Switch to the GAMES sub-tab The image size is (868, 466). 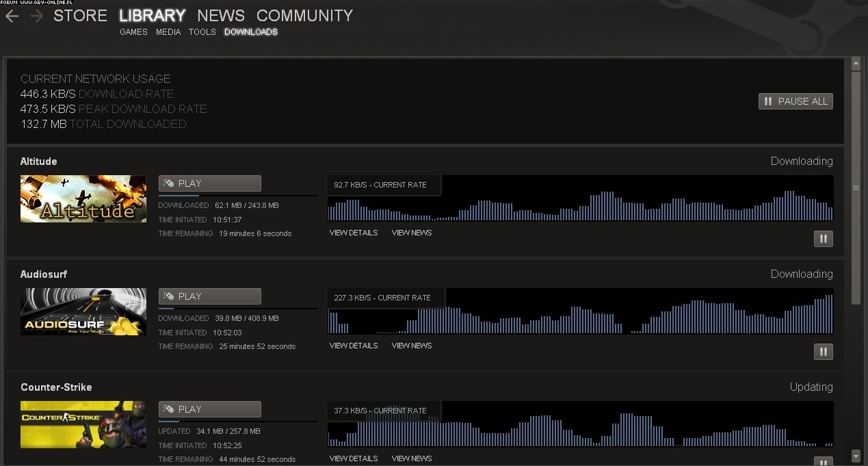pos(133,32)
